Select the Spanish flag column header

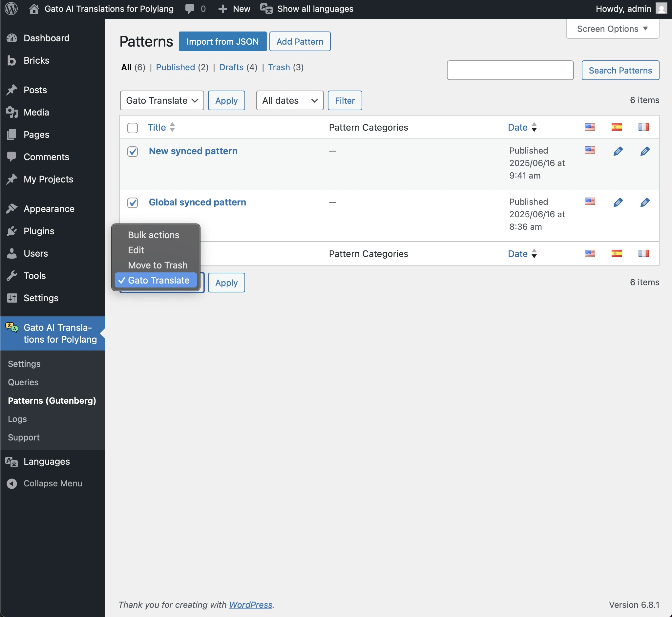click(x=617, y=127)
